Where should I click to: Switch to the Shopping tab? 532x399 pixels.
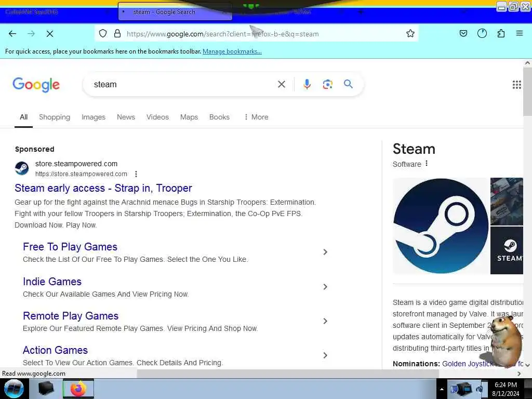tap(55, 117)
